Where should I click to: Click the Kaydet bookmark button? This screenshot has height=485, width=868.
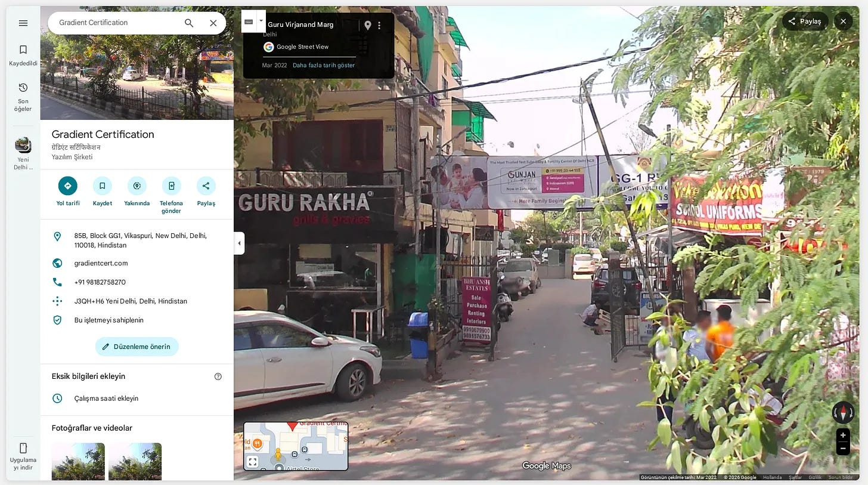point(103,191)
